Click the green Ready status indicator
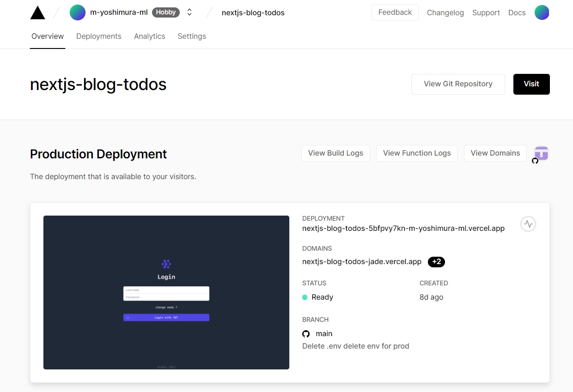Viewport: 573px width, 392px height. (304, 297)
